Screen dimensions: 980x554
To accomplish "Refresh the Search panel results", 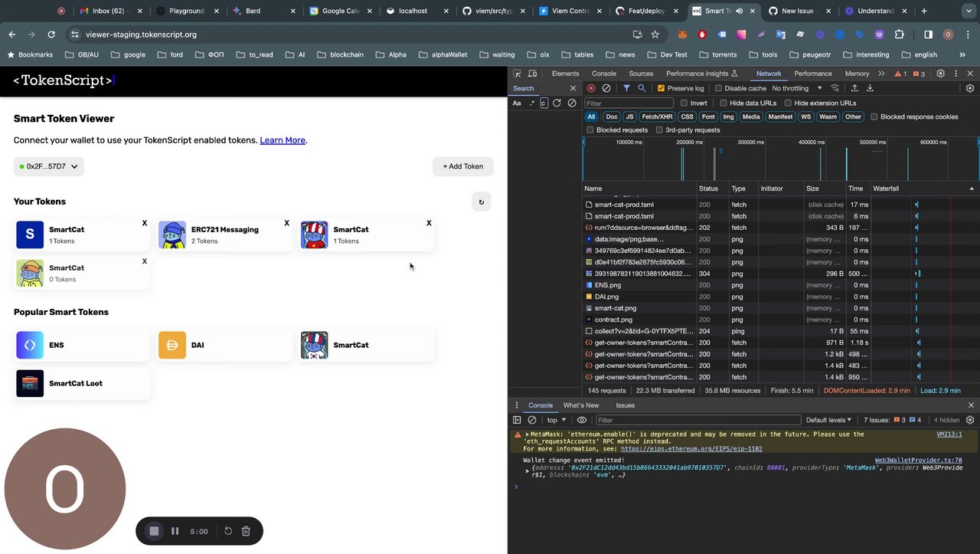I will [557, 103].
